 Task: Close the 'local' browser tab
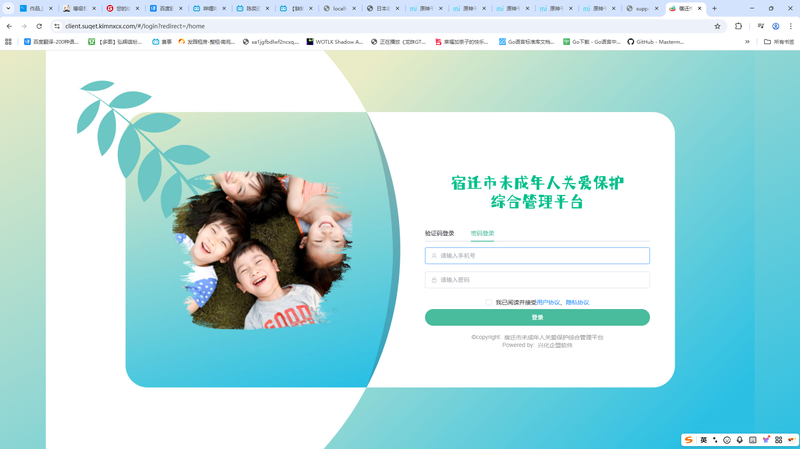point(354,8)
